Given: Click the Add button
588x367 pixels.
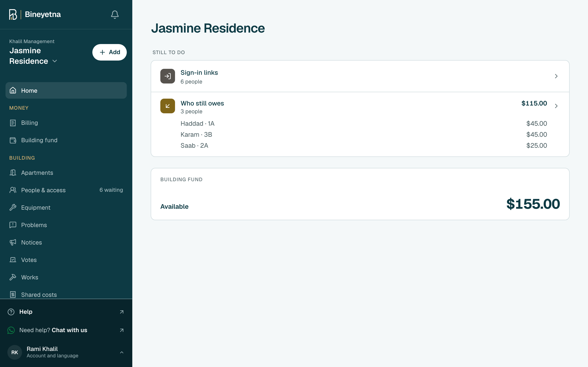Looking at the screenshot, I should 109,52.
